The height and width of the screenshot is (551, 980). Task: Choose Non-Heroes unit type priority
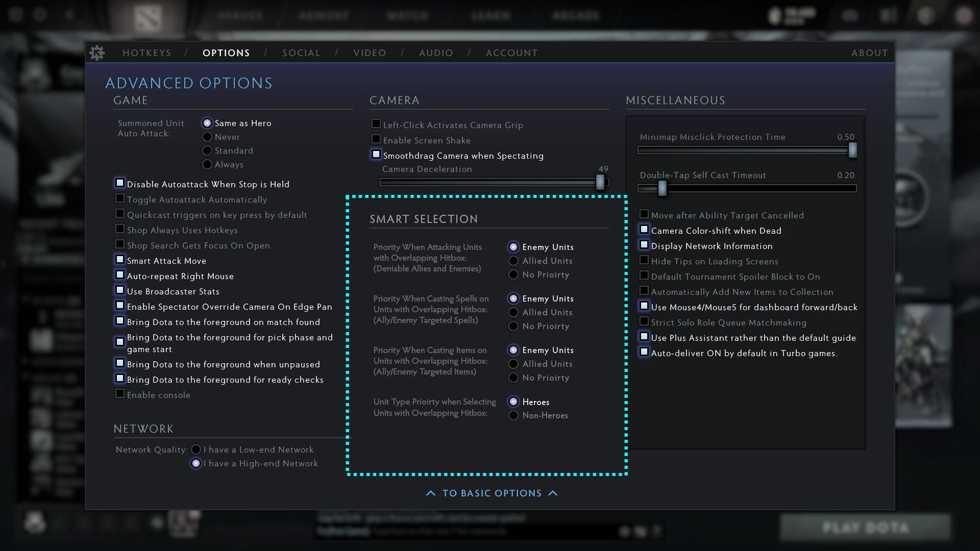click(x=513, y=415)
